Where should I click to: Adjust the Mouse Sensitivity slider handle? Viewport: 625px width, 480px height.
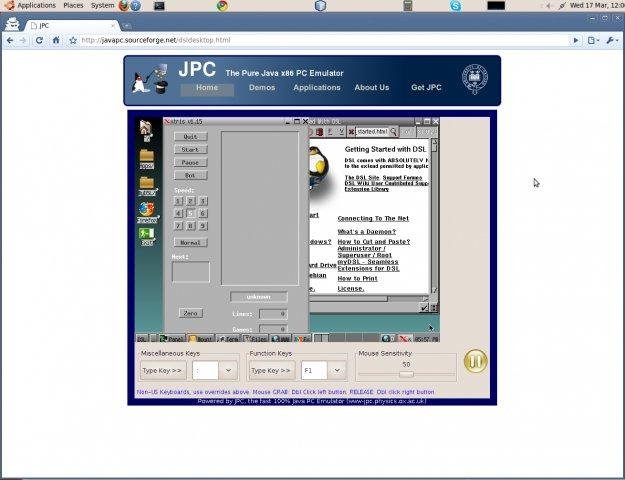[x=406, y=374]
